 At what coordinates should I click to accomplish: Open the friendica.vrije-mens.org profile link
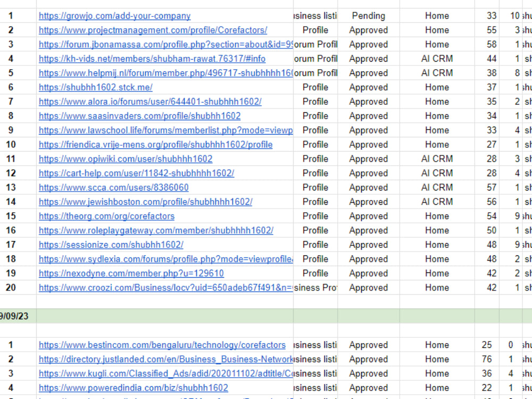tap(155, 145)
